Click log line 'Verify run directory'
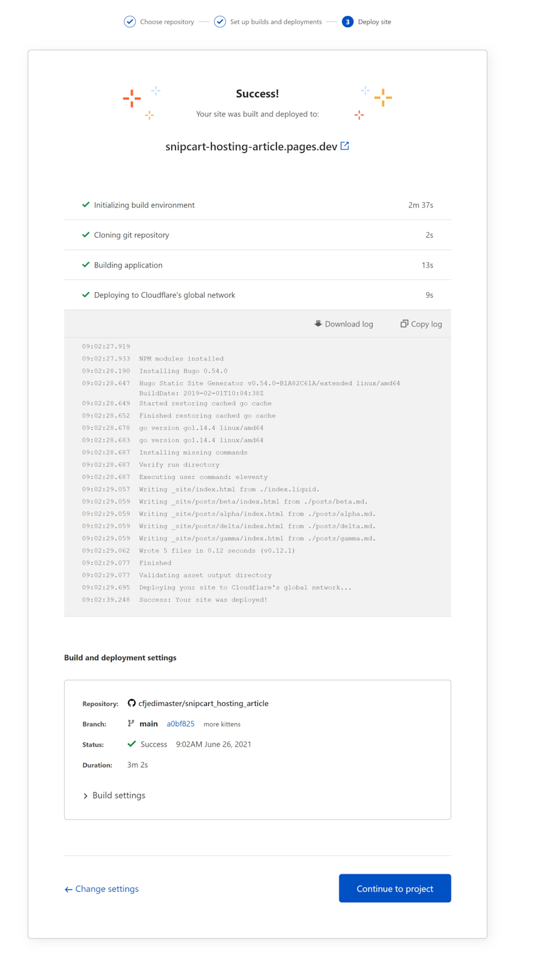540x980 pixels. click(x=179, y=465)
